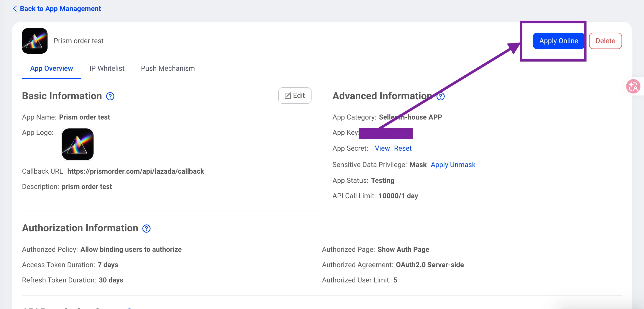Screen dimensions: 644x309
Task: View the App Secret
Action: click(x=382, y=148)
